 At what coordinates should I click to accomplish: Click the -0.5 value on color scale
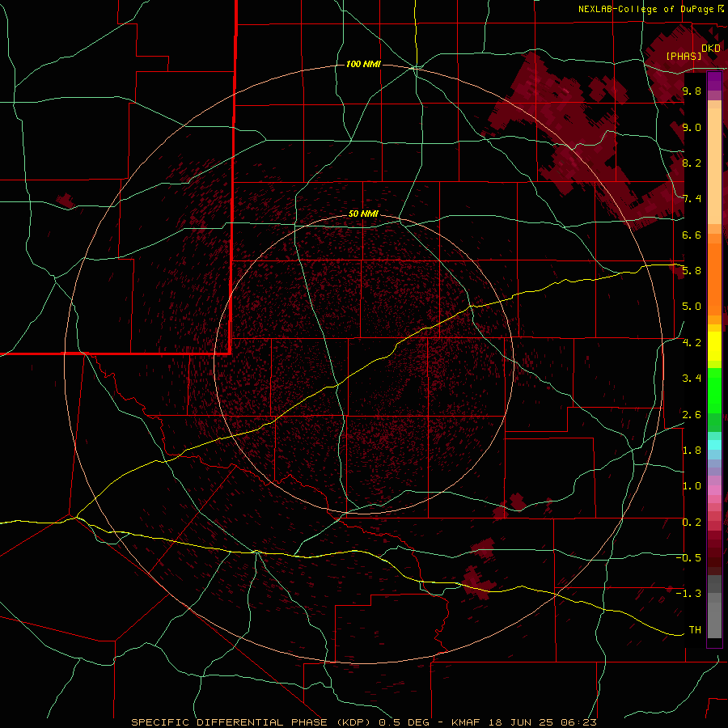(689, 557)
